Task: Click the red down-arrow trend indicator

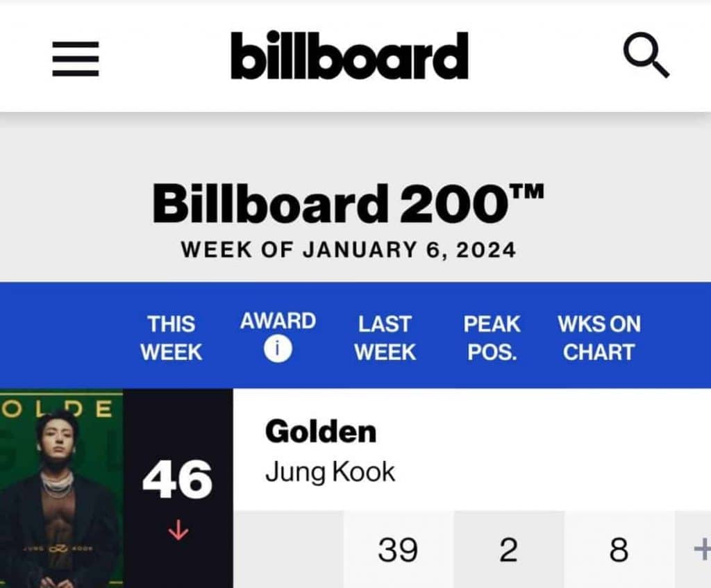Action: point(178,530)
